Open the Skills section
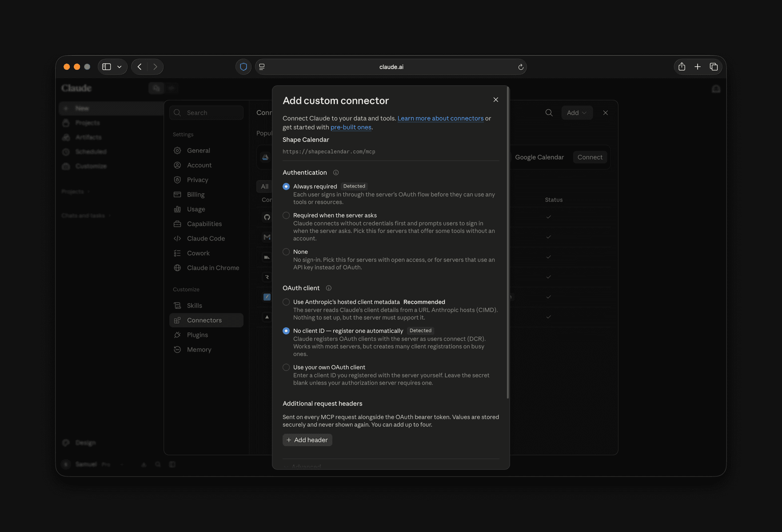782x532 pixels. 206,305
